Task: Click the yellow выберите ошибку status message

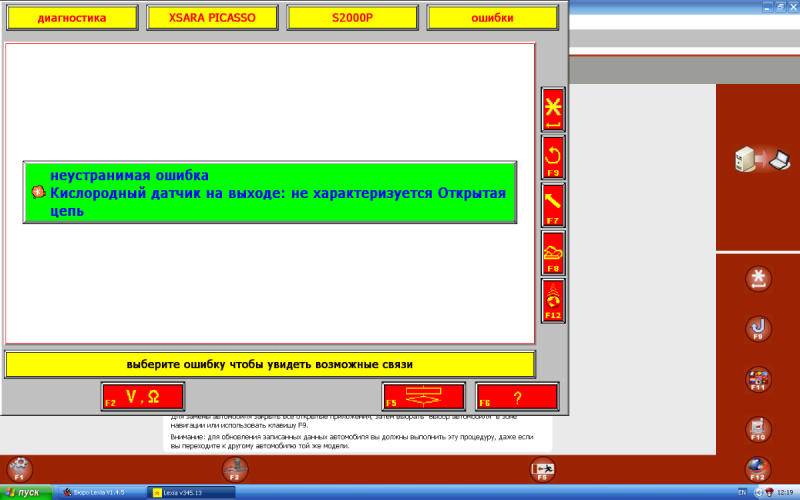Action: pyautogui.click(x=270, y=365)
